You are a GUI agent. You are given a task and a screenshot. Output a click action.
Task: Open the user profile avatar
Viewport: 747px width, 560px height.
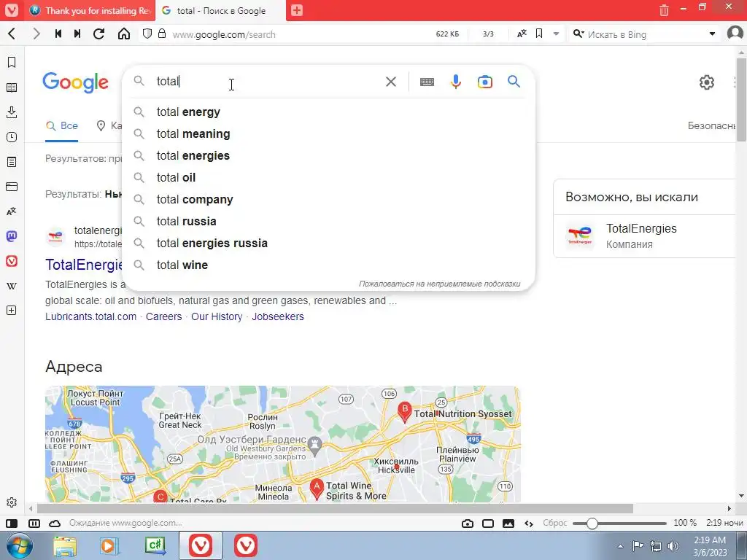pos(735,34)
